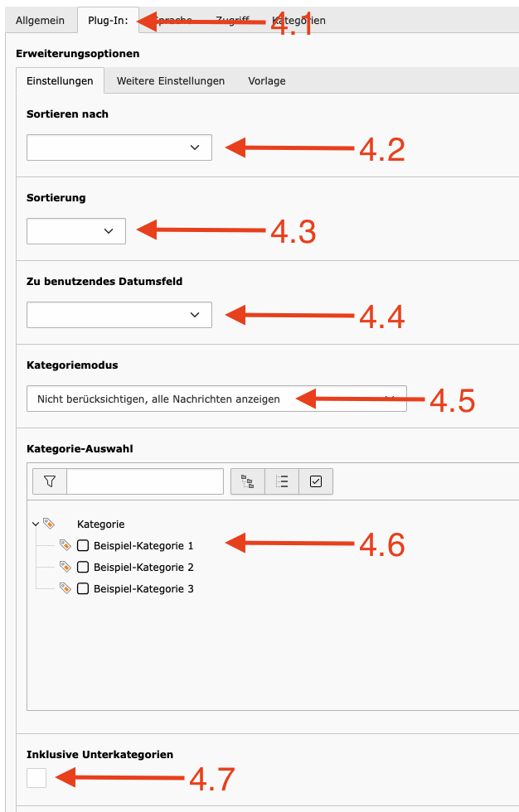Screen dimensions: 519x812
Task: Click the tag icon beside Beispiel-Kategorie 1
Action: click(65, 545)
